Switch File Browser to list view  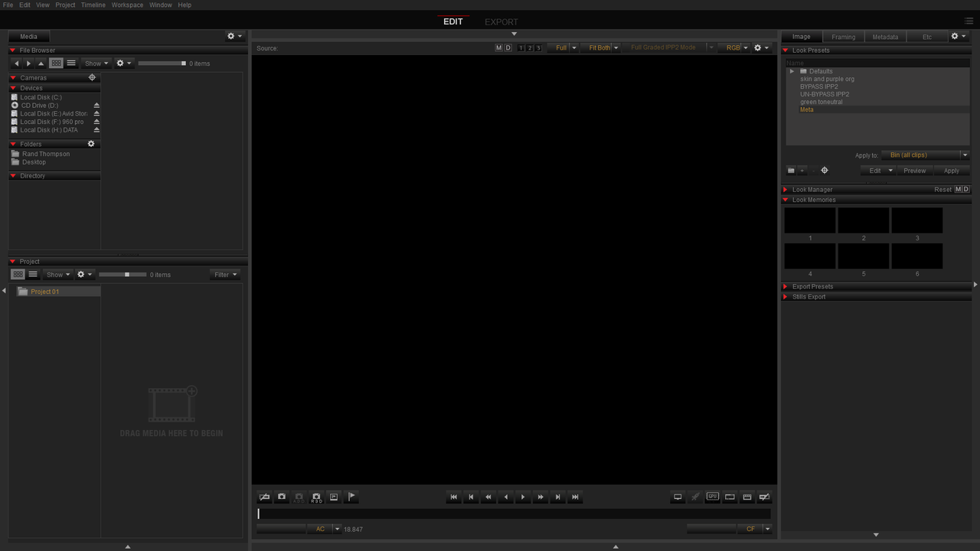point(71,64)
